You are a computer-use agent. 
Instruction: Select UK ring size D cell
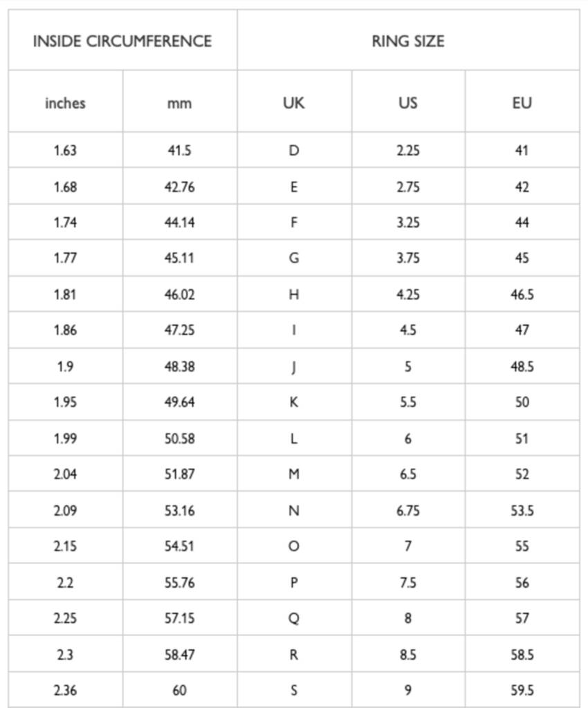click(x=293, y=150)
